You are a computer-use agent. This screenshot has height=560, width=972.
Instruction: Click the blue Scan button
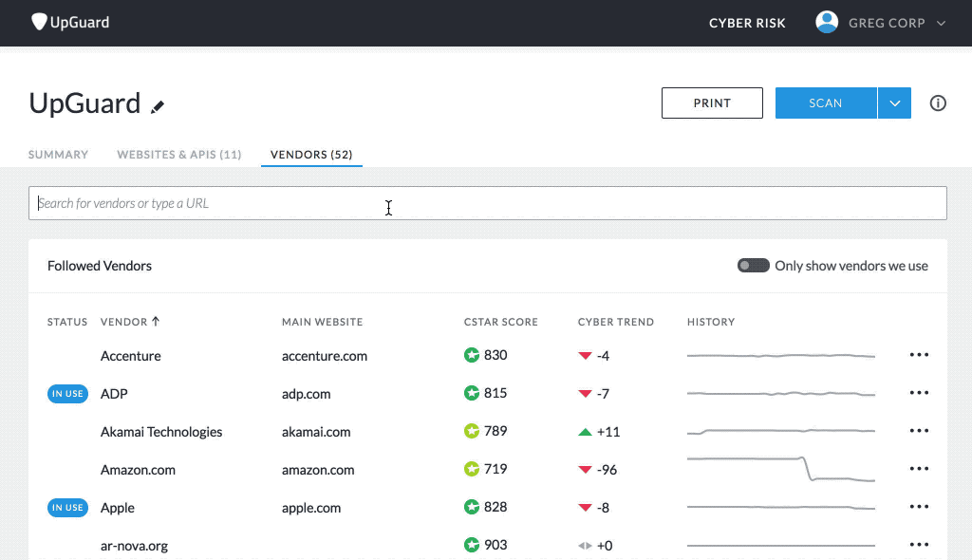[x=826, y=103]
